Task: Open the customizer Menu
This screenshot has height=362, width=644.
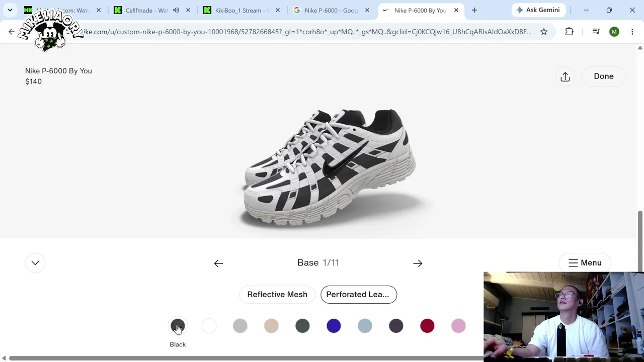Action: pyautogui.click(x=585, y=263)
